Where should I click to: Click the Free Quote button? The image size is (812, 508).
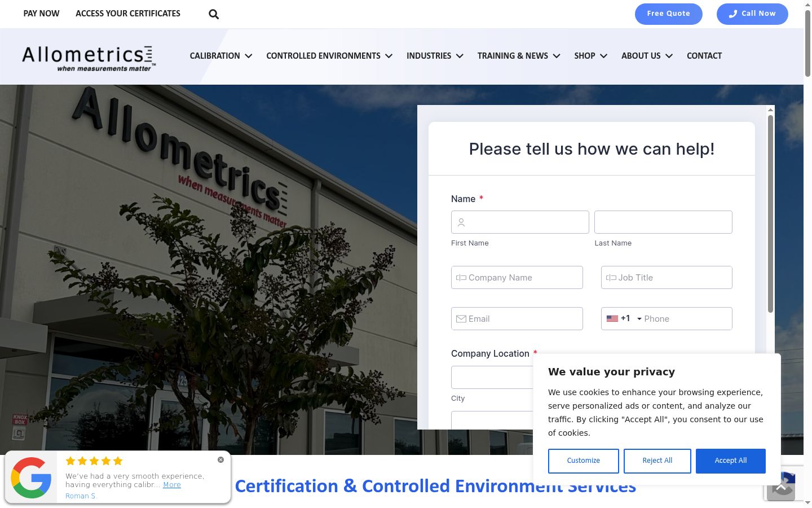[x=669, y=14]
